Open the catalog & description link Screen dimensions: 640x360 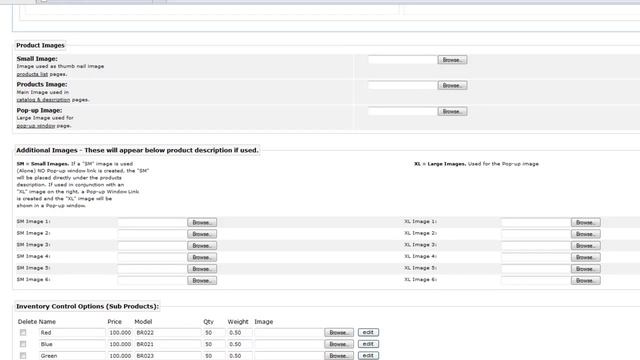coord(43,100)
